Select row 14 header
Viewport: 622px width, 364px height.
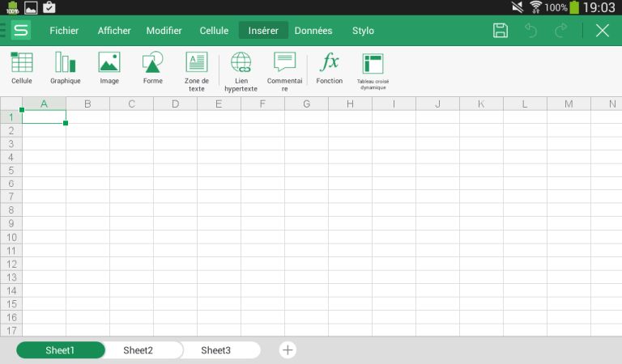(x=11, y=290)
